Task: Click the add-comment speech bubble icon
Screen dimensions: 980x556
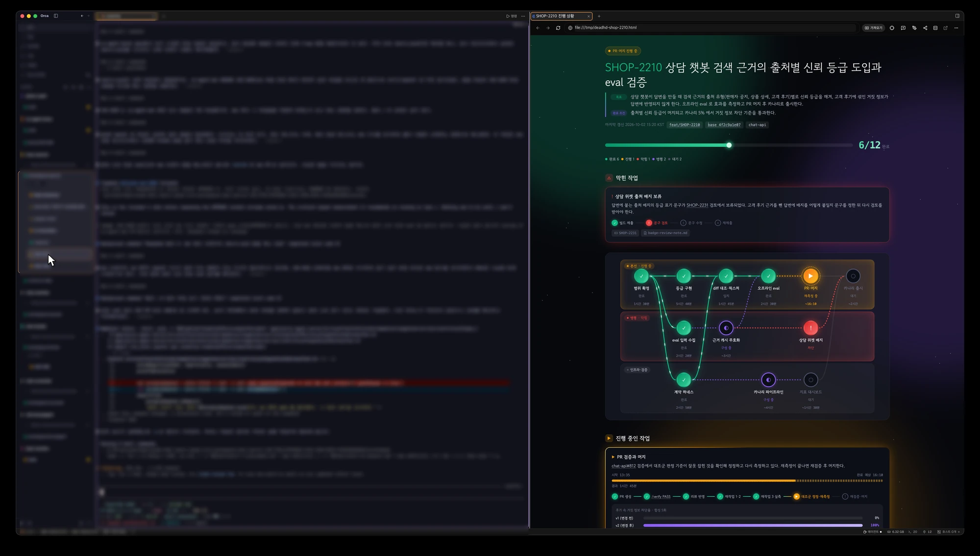Action: (x=903, y=28)
